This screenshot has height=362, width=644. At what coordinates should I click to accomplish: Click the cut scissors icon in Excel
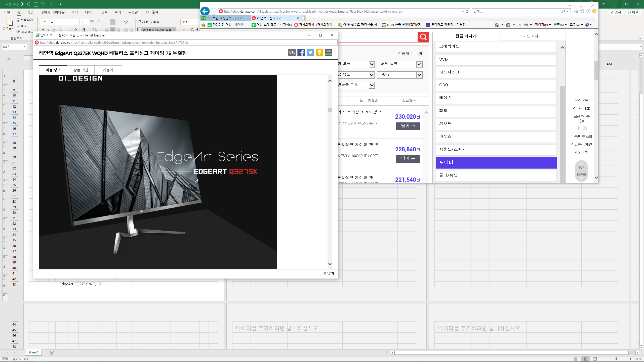(18, 20)
